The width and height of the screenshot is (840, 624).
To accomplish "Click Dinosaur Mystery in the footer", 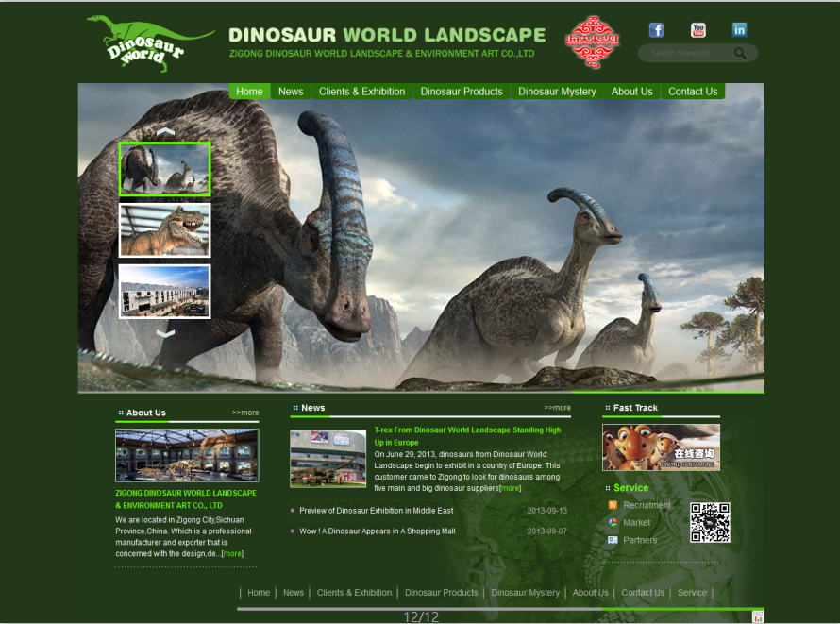I will tap(525, 593).
